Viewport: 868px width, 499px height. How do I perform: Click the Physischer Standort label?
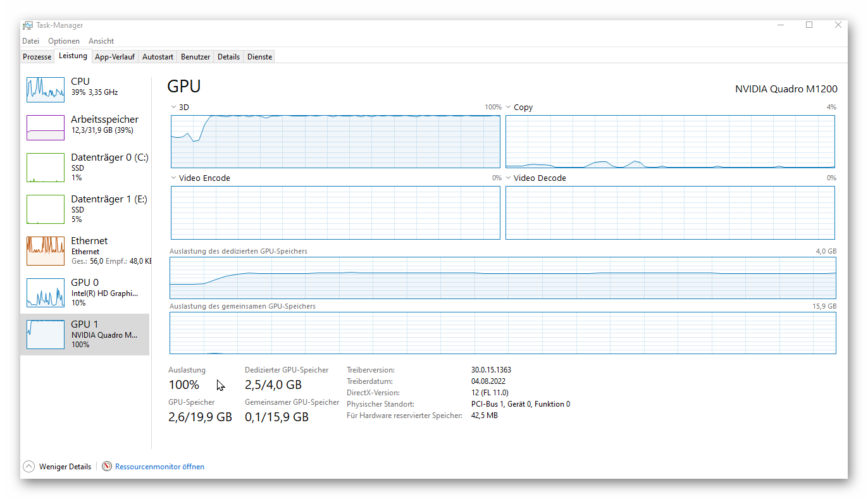point(381,404)
